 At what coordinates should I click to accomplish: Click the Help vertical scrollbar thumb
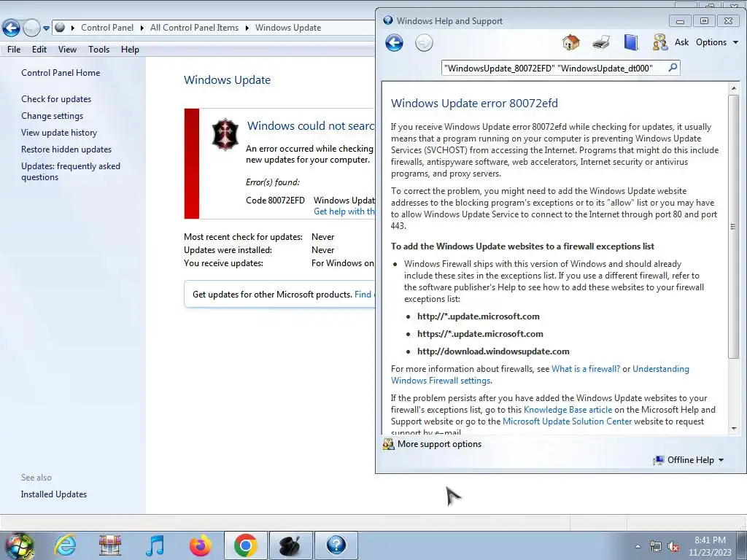click(734, 226)
